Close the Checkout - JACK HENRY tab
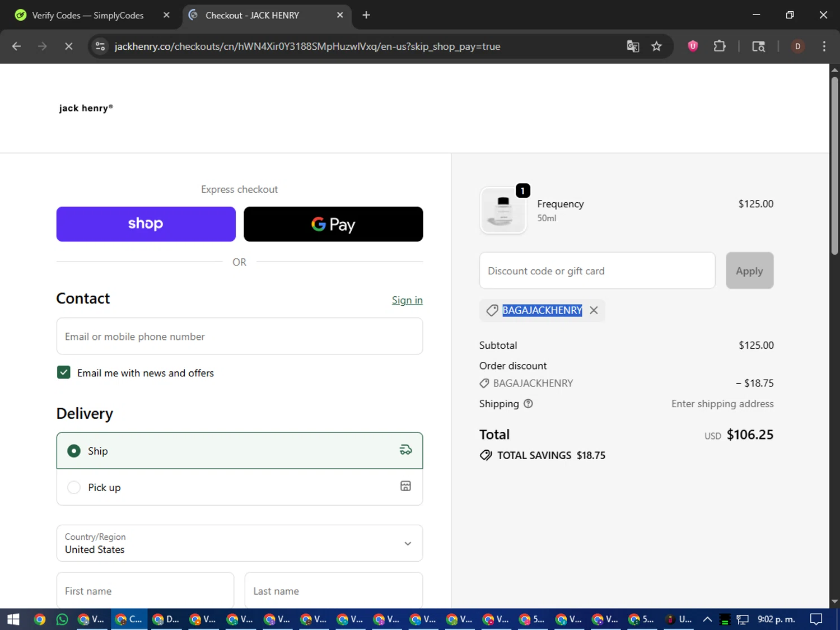840x630 pixels. (x=340, y=15)
